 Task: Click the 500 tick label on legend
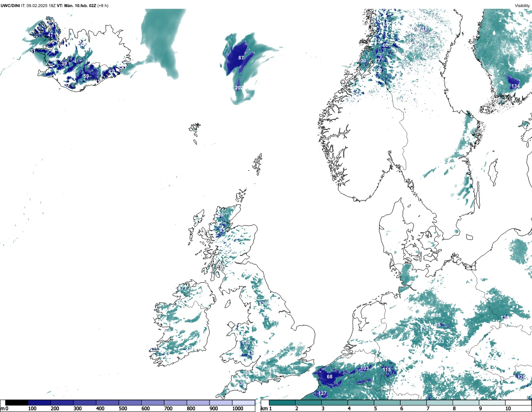[123, 409]
